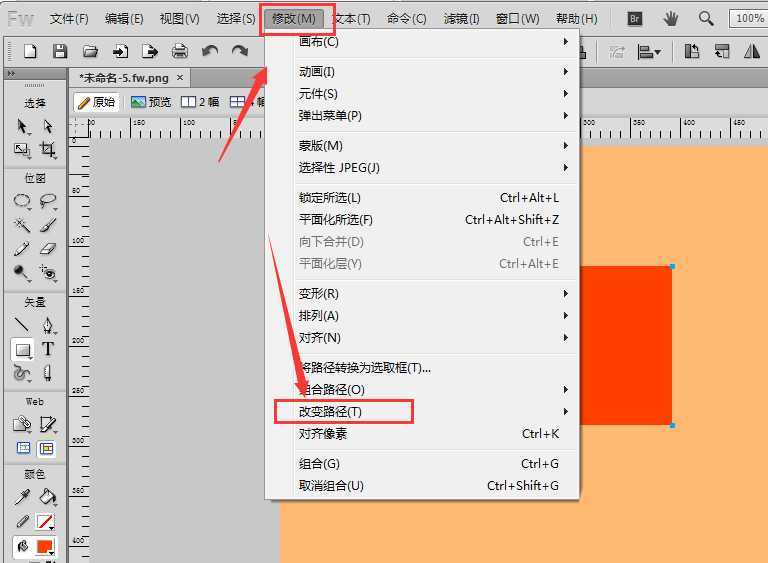
Task: Open the 文件(F) File menu
Action: [69, 18]
